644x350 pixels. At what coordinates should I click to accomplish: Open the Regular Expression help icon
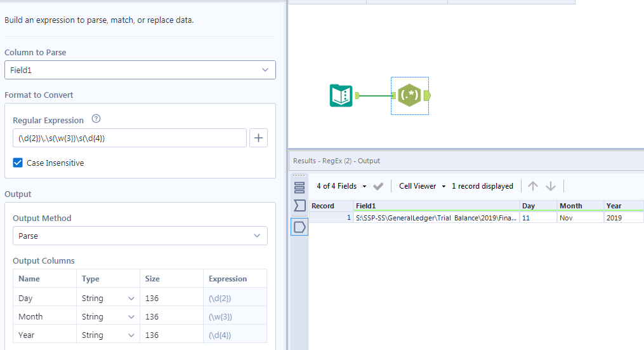click(96, 119)
